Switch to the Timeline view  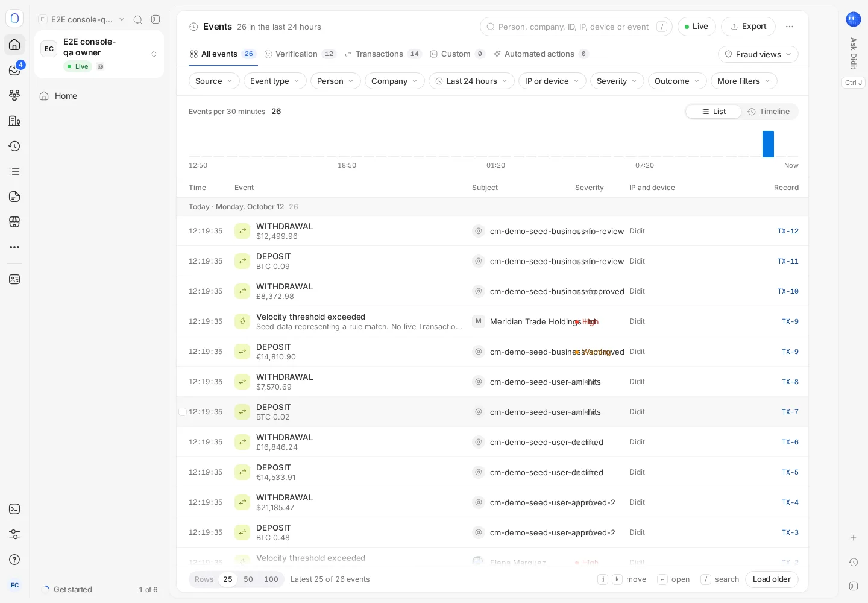pos(769,112)
